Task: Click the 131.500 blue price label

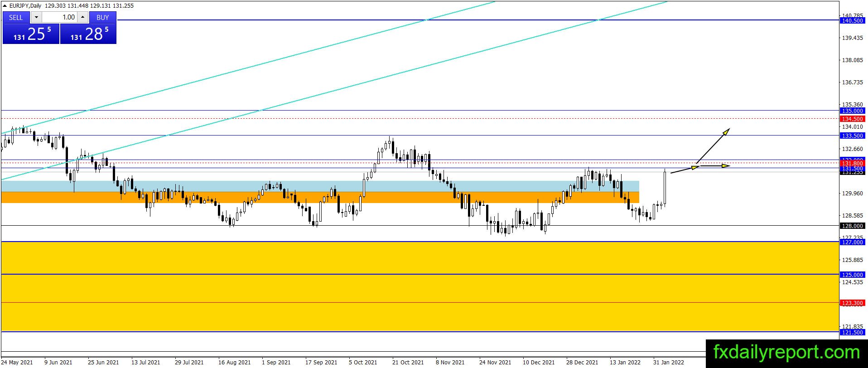Action: [852, 169]
